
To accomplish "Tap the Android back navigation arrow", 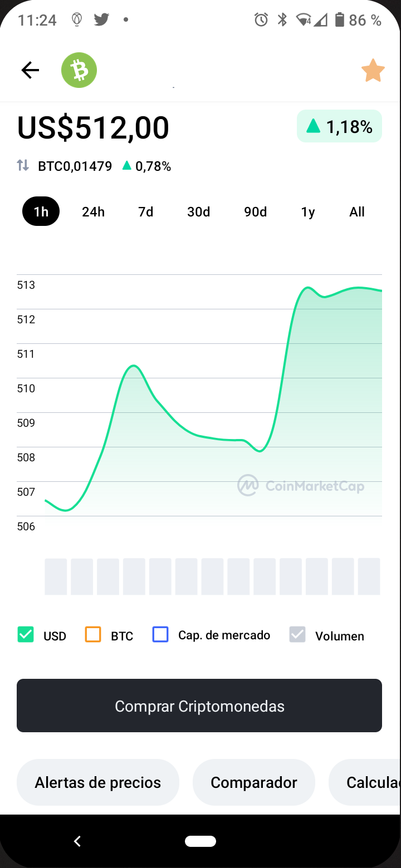I will pyautogui.click(x=77, y=841).
